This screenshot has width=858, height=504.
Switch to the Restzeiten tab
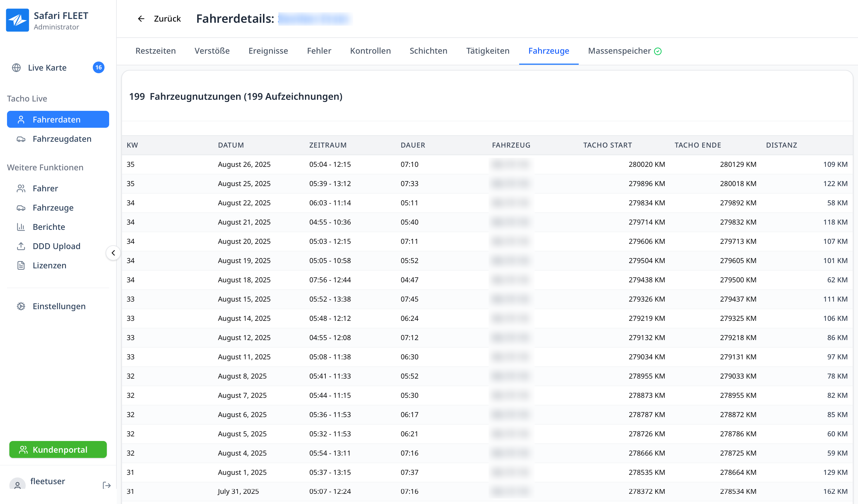155,51
